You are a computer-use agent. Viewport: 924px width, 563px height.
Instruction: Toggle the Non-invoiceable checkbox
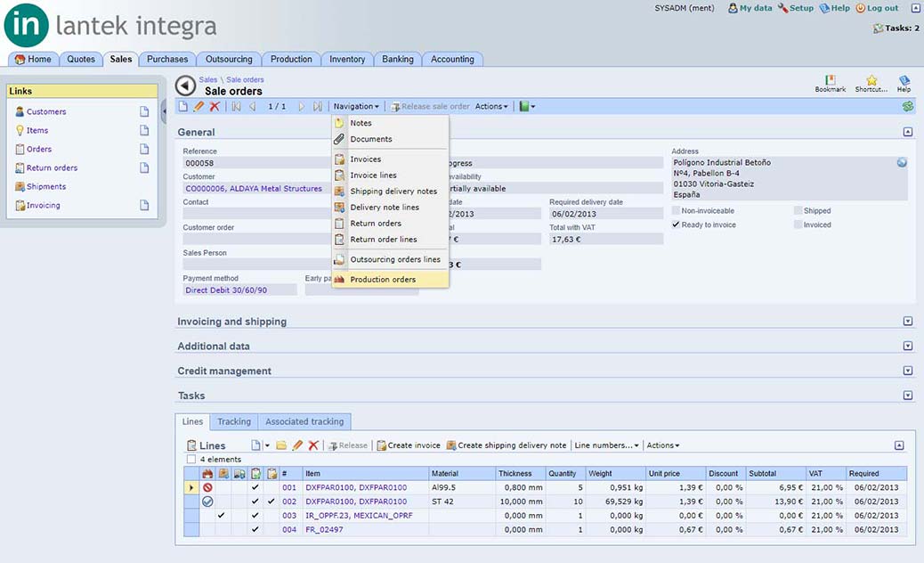676,210
